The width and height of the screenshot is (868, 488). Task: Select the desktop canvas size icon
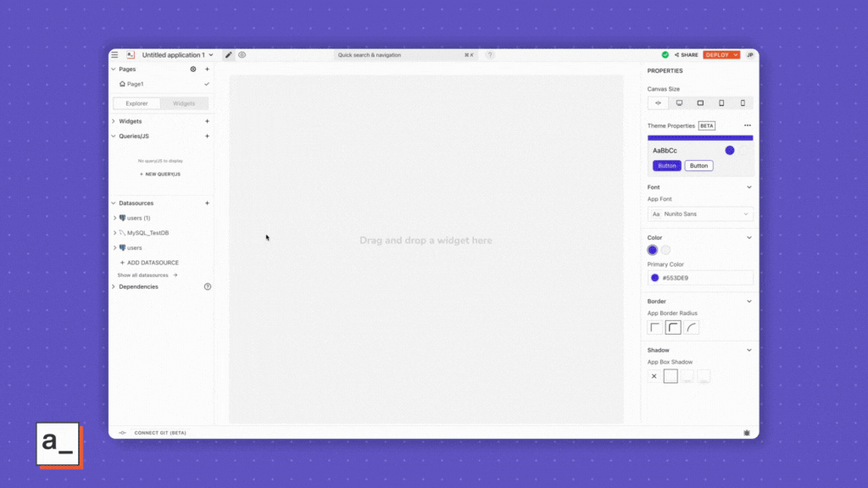point(679,103)
